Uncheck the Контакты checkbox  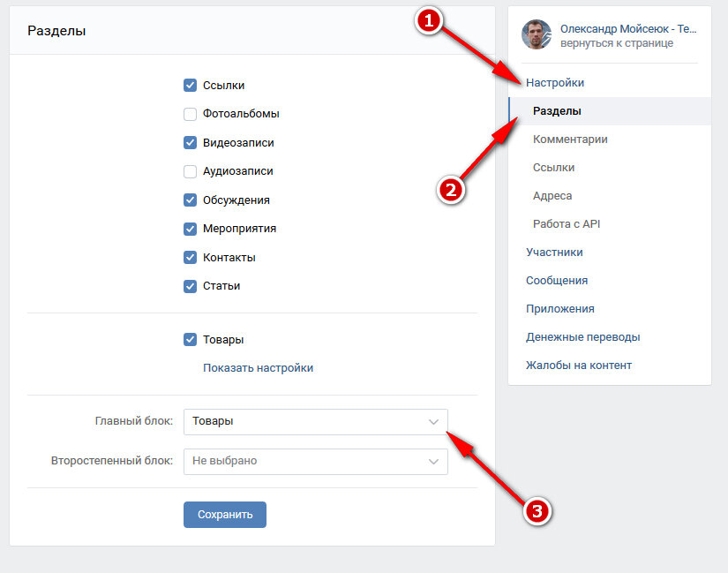(190, 258)
